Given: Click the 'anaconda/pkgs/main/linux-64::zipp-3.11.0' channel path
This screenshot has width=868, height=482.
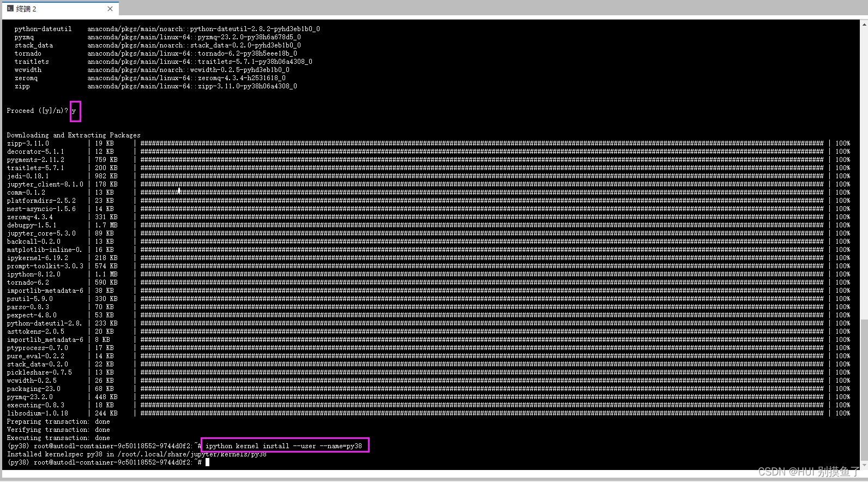Looking at the screenshot, I should (x=192, y=86).
